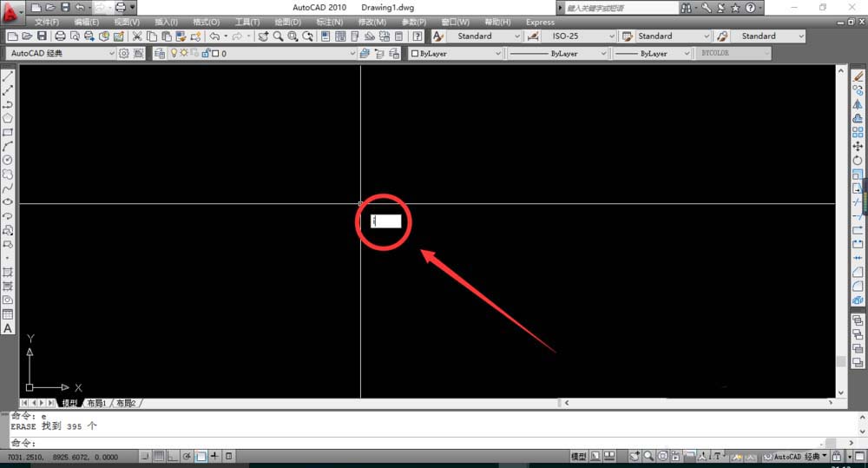Viewport: 868px width, 468px height.
Task: Open the multileader style Standard dropdown
Action: (x=801, y=36)
